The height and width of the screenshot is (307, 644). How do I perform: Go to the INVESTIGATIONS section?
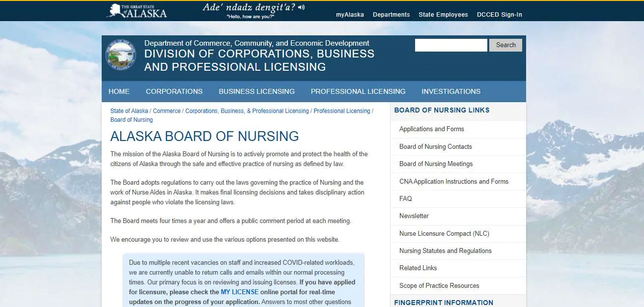(x=450, y=91)
